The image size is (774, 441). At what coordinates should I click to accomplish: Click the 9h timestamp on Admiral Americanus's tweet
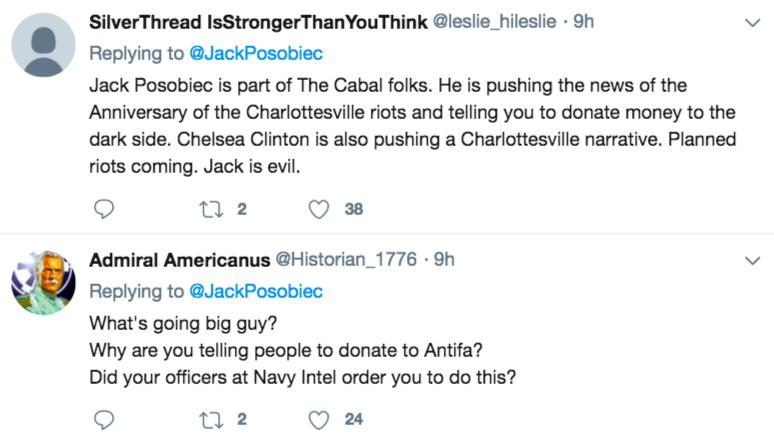coord(441,259)
